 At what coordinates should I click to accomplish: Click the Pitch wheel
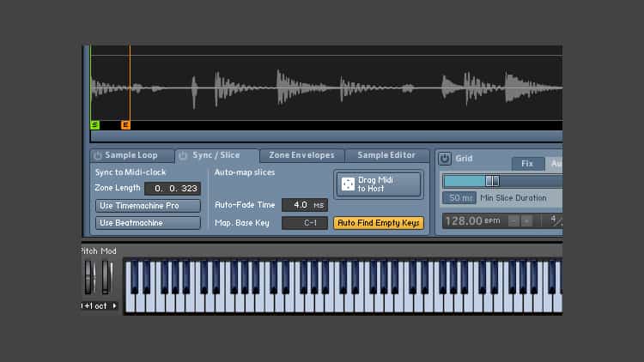(89, 277)
